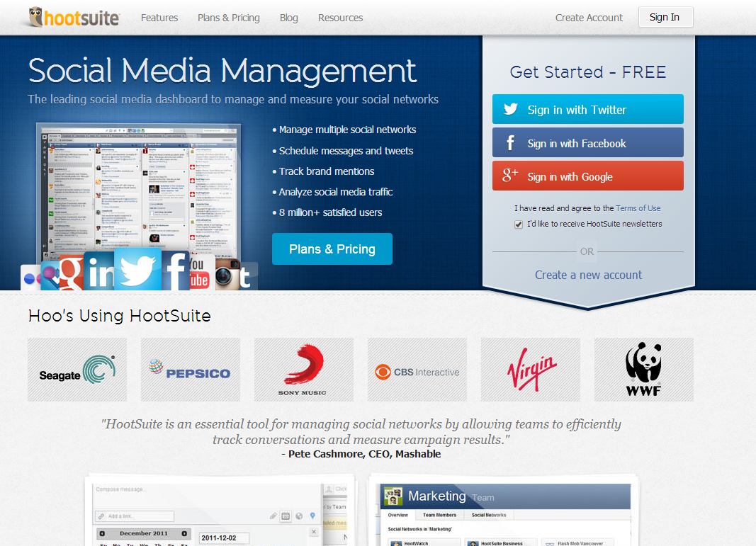Click the HootWatch social network entry
Screen dimensions: 756x546
tap(424, 542)
